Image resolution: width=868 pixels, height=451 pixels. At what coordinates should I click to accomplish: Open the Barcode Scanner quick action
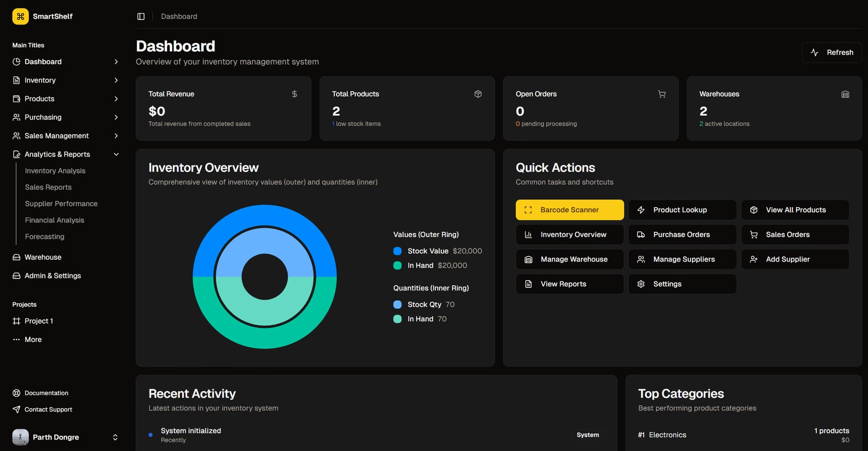569,210
